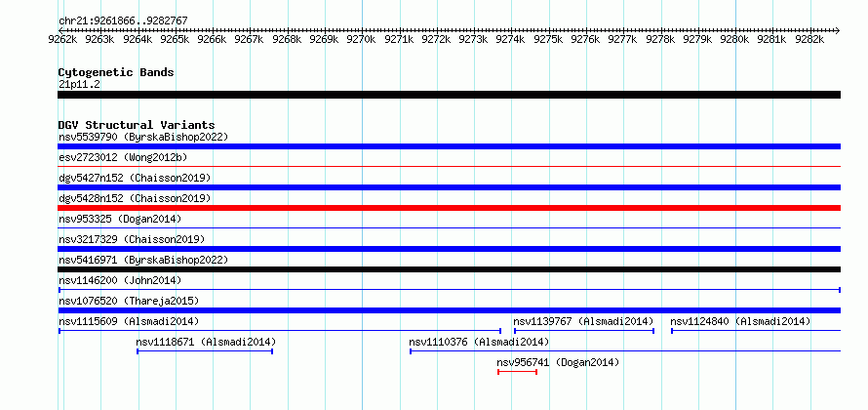This screenshot has height=410, width=868.
Task: Click the nsv1076520 (Thareja2015) label
Action: (x=129, y=301)
